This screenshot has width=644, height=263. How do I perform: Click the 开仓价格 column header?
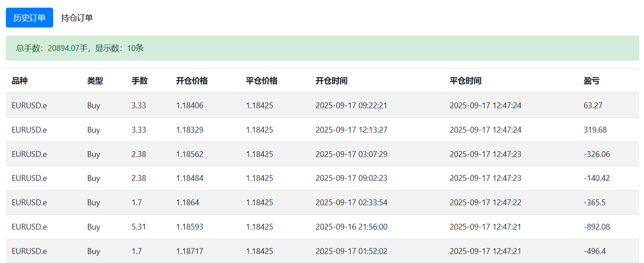(192, 81)
